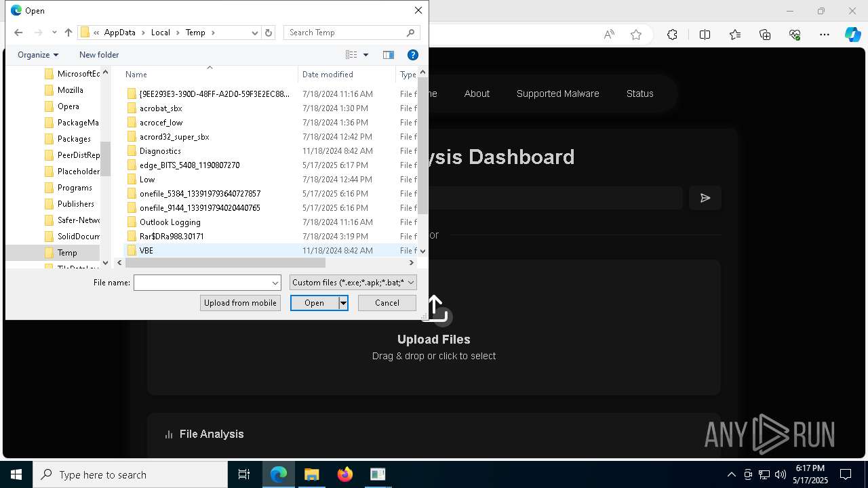Open Edge extensions icon

[x=672, y=35]
